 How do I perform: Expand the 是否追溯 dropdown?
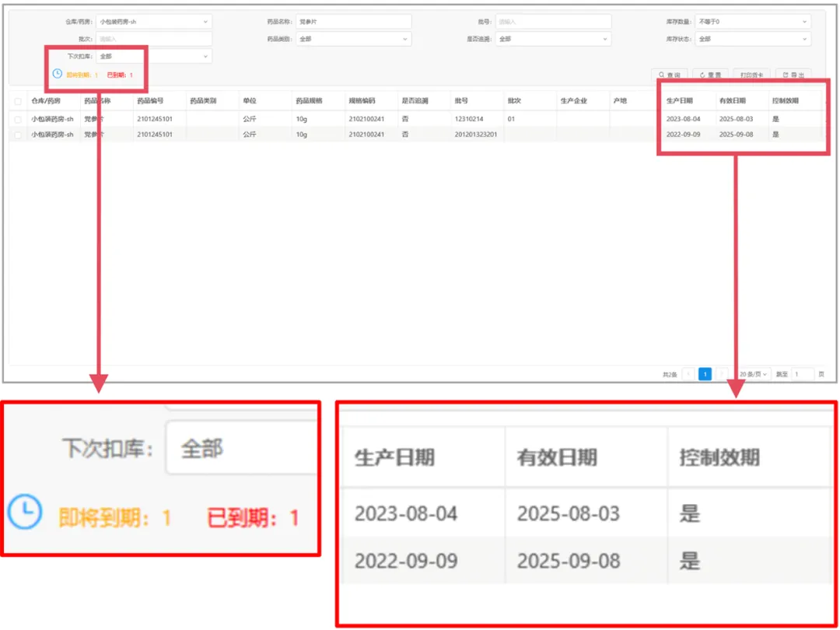click(x=552, y=39)
